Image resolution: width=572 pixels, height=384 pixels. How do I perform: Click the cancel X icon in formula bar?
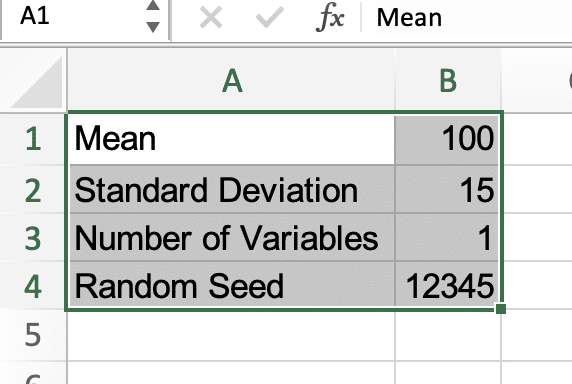[x=211, y=17]
